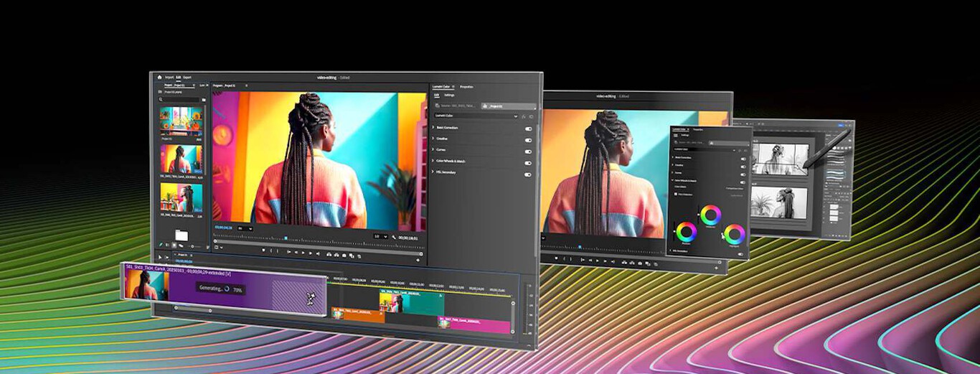Click the wrench settings icon below preview
The image size is (980, 374).
(x=394, y=236)
